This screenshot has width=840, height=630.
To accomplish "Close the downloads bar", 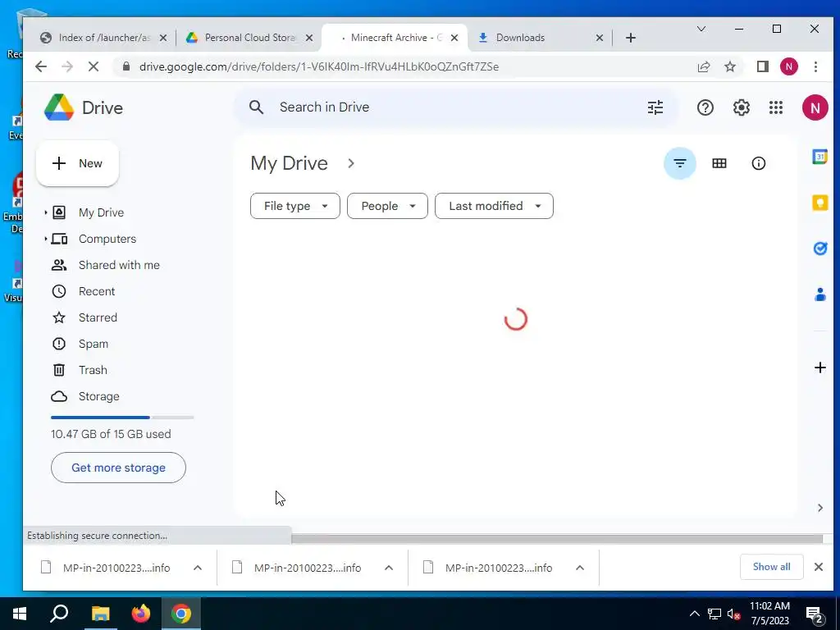I will [818, 567].
